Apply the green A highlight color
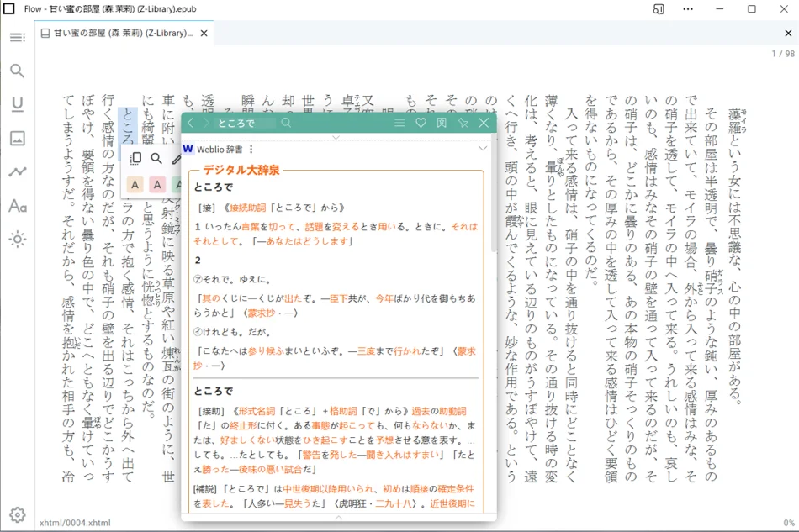The height and width of the screenshot is (532, 799). (x=177, y=184)
